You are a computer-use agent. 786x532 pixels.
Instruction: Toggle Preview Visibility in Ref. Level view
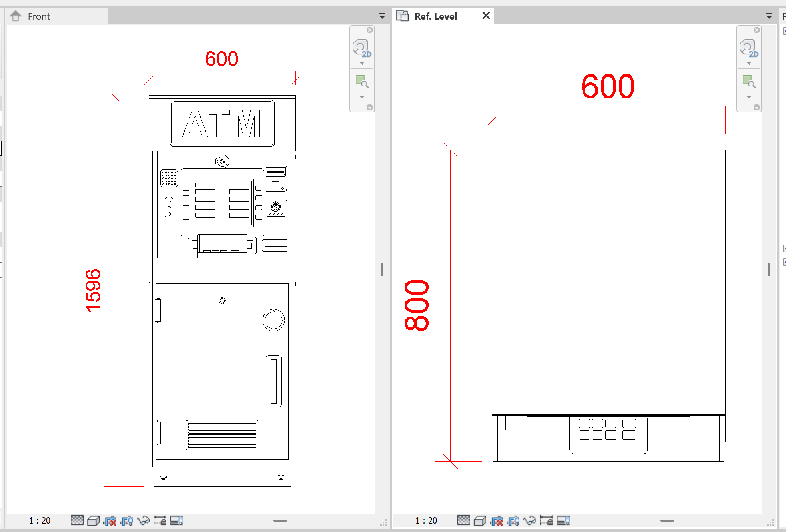point(563,520)
